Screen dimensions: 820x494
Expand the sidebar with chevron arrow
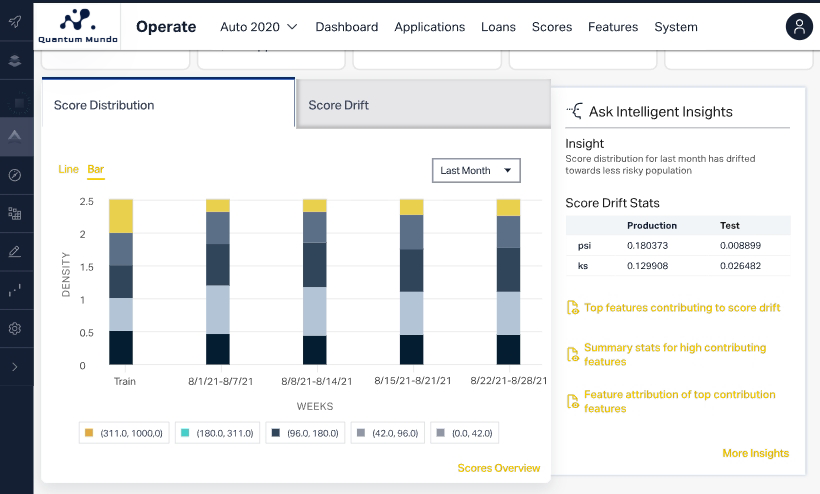15,367
